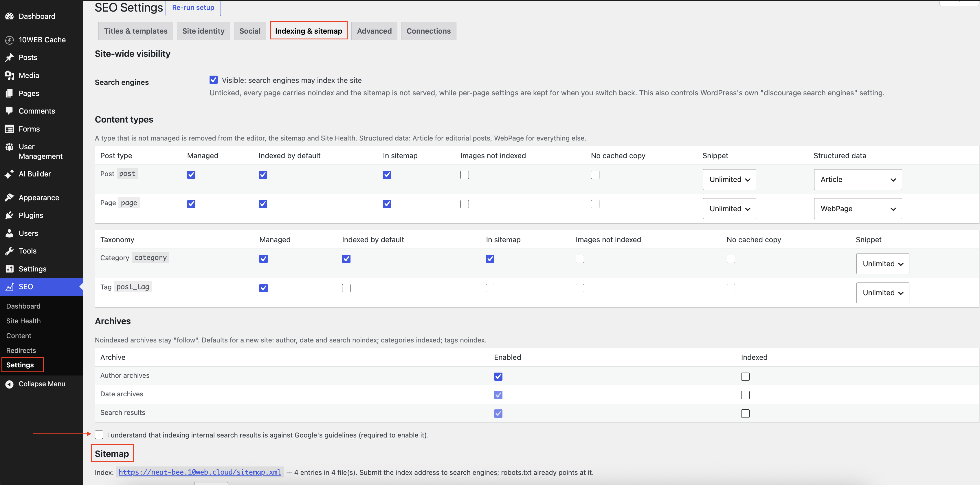
Task: Open the Pages icon in sidebar
Action: [x=10, y=93]
